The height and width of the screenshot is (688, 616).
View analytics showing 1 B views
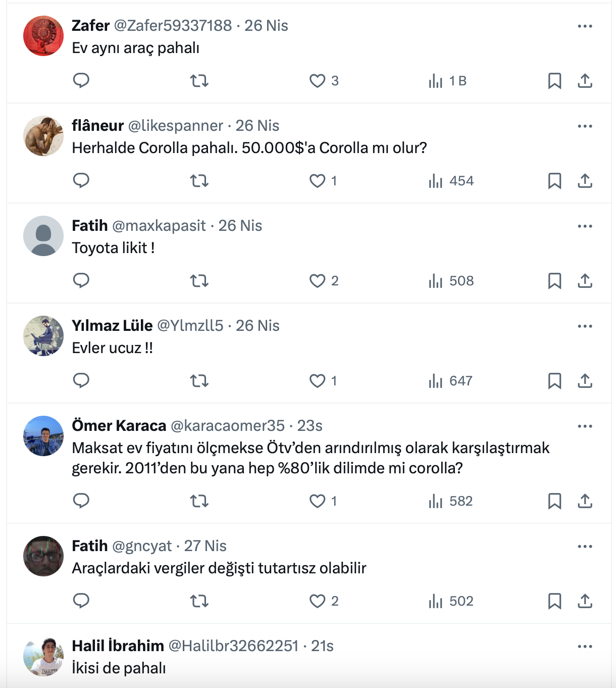point(448,81)
